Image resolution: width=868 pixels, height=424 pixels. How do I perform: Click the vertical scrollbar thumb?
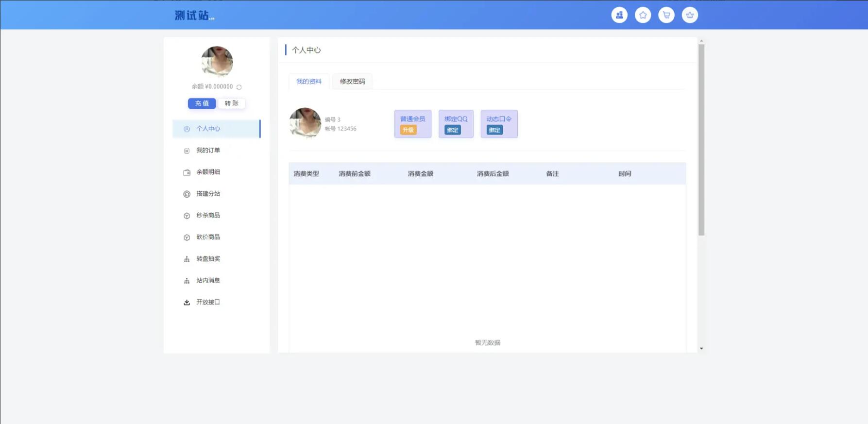click(x=701, y=140)
